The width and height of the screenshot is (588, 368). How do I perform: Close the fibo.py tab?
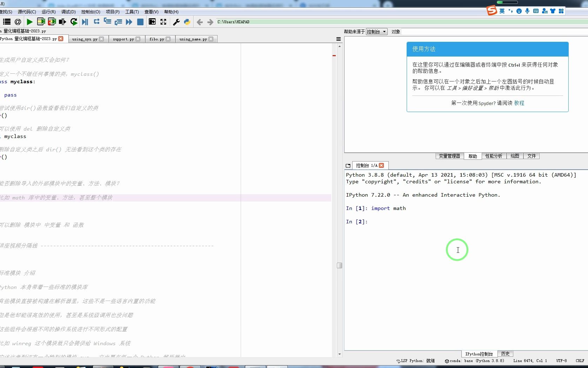point(168,39)
